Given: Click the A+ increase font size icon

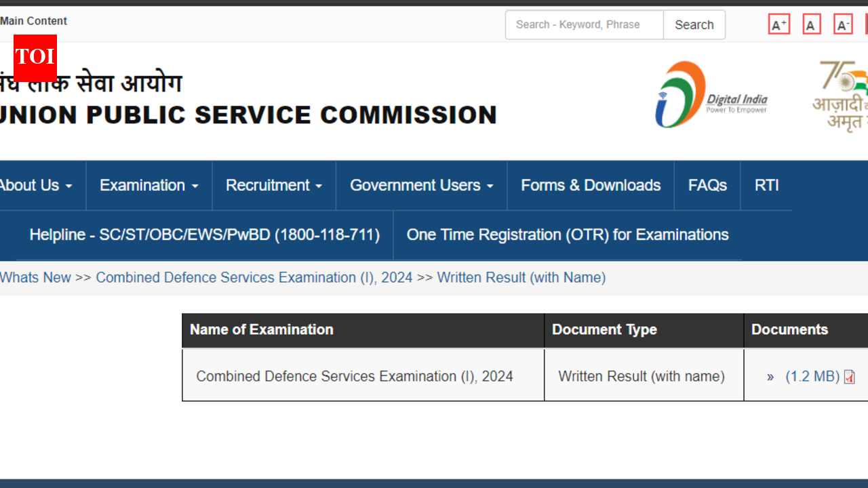Looking at the screenshot, I should click(x=778, y=24).
